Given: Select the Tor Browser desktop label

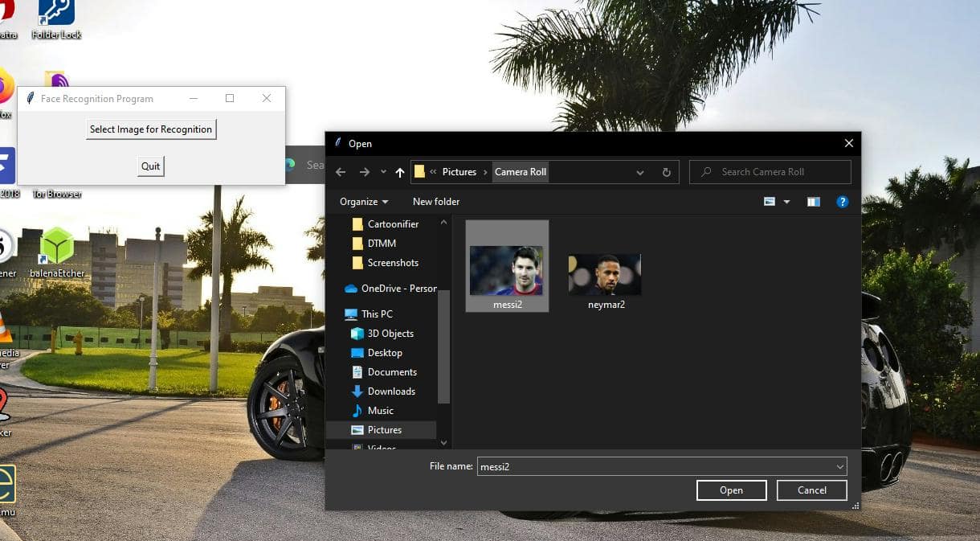Looking at the screenshot, I should click(x=57, y=194).
